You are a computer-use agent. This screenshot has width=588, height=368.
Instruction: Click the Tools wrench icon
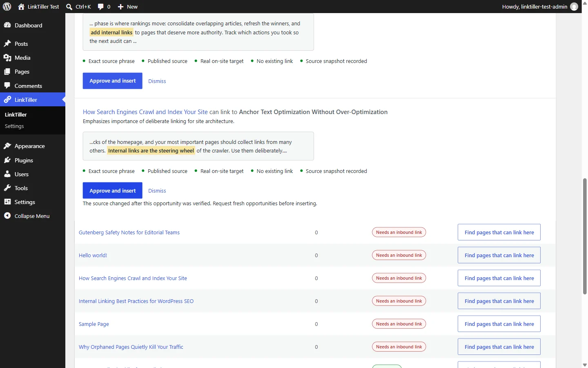click(7, 188)
